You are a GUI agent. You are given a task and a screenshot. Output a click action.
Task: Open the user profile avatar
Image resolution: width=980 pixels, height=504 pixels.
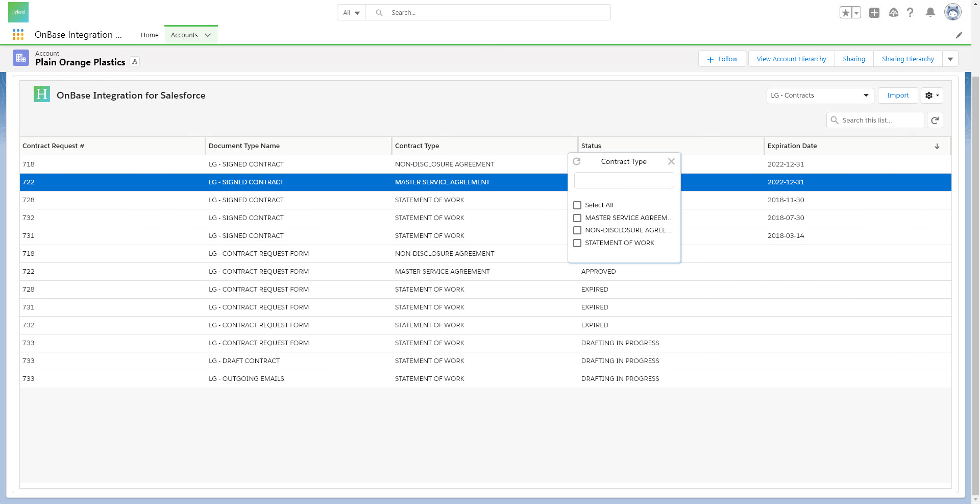(952, 12)
